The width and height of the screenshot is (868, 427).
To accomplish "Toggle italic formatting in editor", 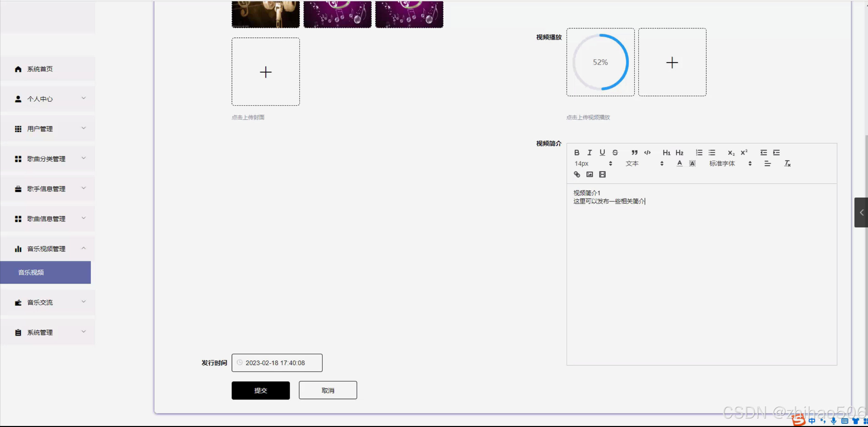I will [x=589, y=153].
